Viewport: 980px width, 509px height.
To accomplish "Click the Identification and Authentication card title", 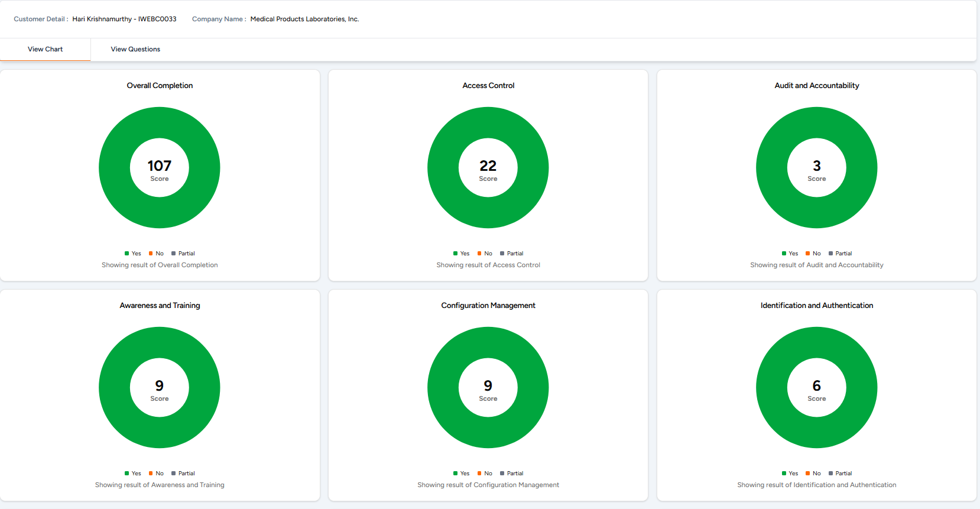I will (817, 306).
